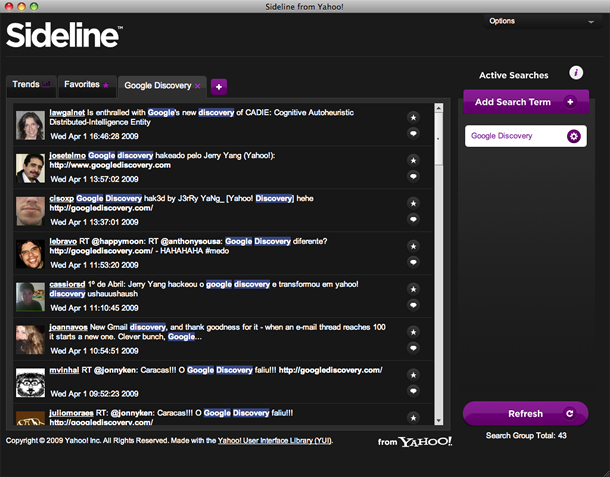The image size is (610, 477).
Task: Reply to the mvinhal tweet
Action: 413,390
